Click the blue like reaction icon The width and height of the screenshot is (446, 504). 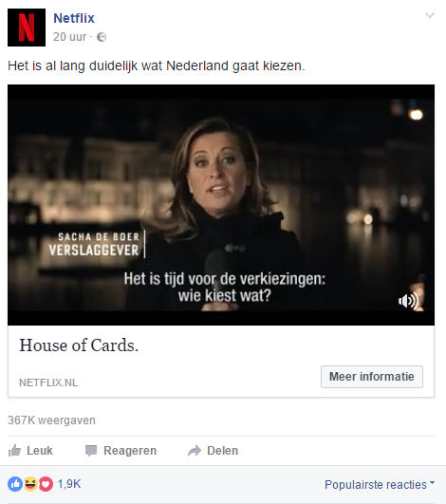[15, 484]
